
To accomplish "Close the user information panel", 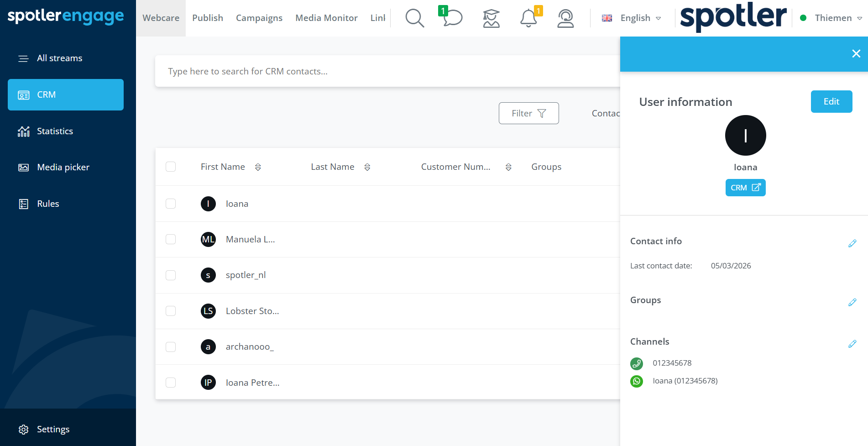I will coord(856,54).
